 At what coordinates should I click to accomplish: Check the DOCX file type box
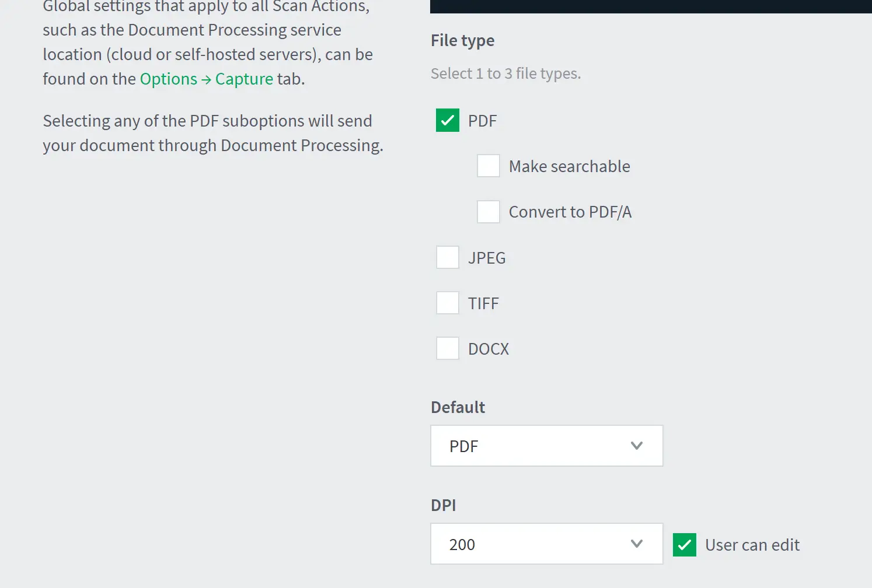[448, 348]
